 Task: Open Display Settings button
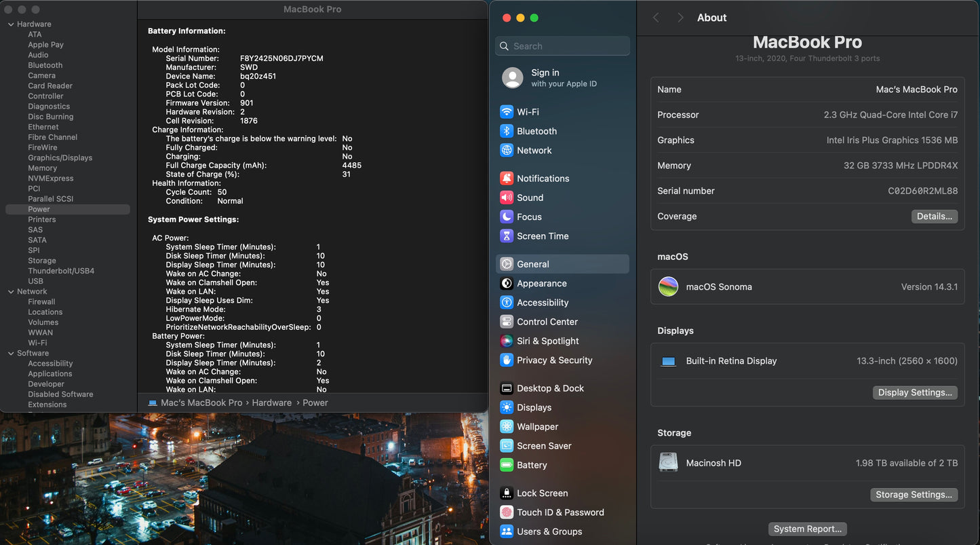tap(914, 393)
